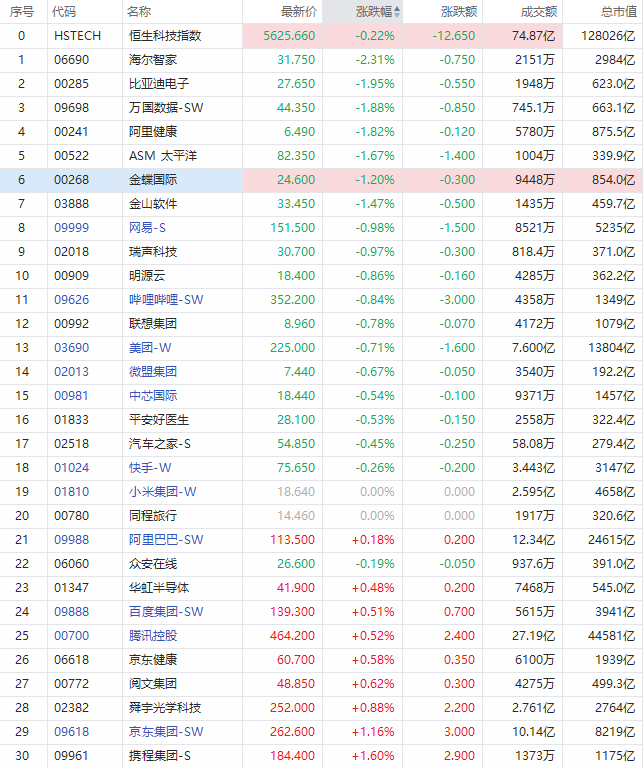Click stock code 00268
The image size is (643, 768).
(x=71, y=180)
